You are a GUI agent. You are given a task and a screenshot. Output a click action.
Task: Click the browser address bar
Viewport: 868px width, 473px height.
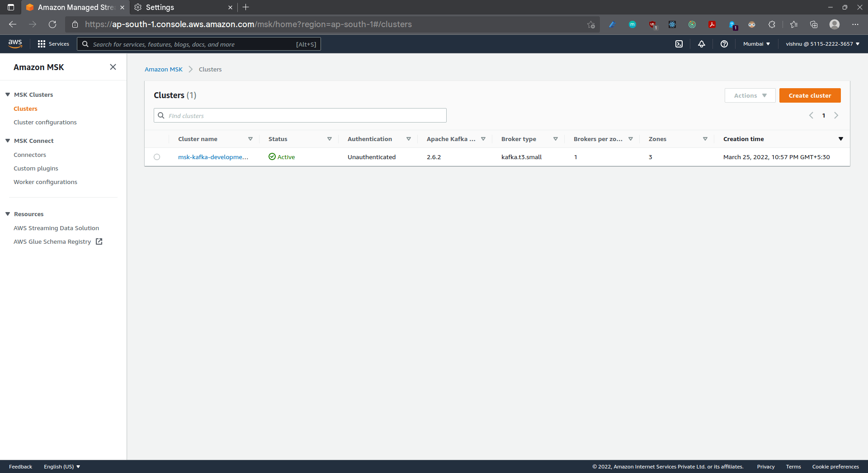332,24
